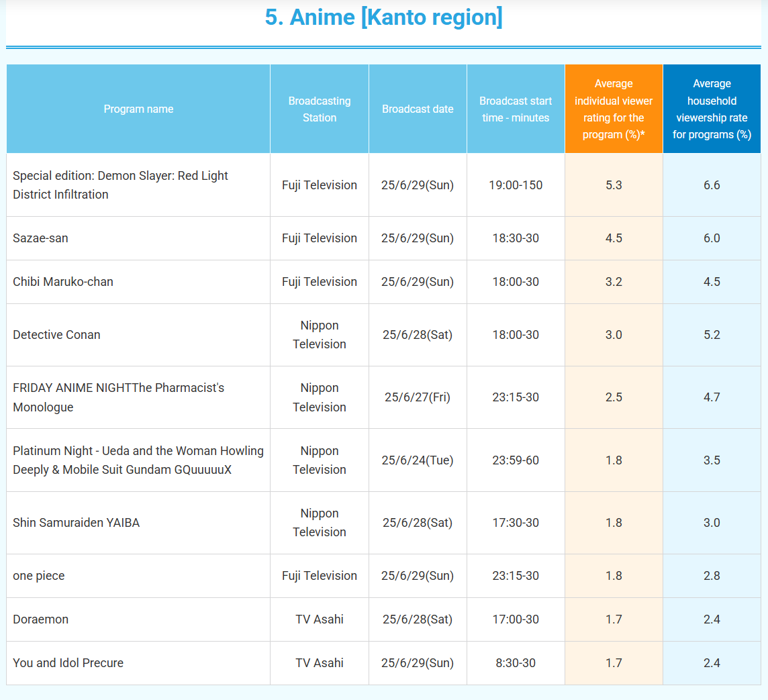Viewport: 768px width, 700px height.
Task: Click the household rate value '5.2'
Action: click(712, 335)
